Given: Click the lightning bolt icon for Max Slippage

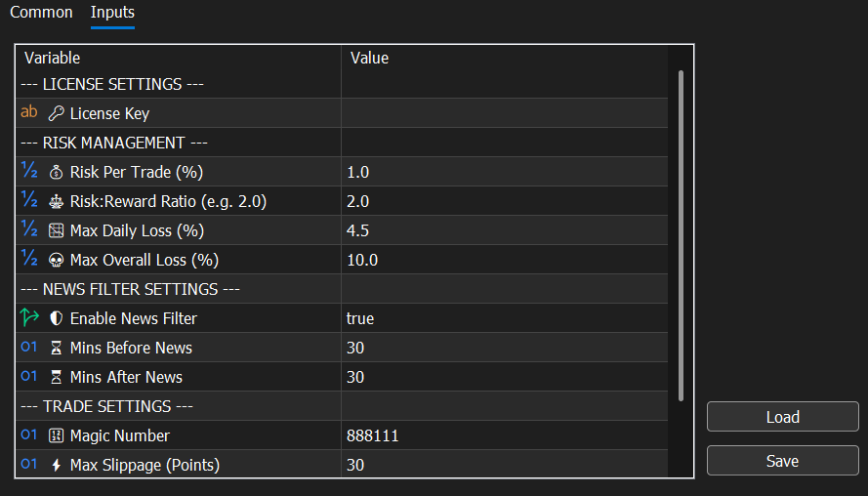Looking at the screenshot, I should point(56,465).
